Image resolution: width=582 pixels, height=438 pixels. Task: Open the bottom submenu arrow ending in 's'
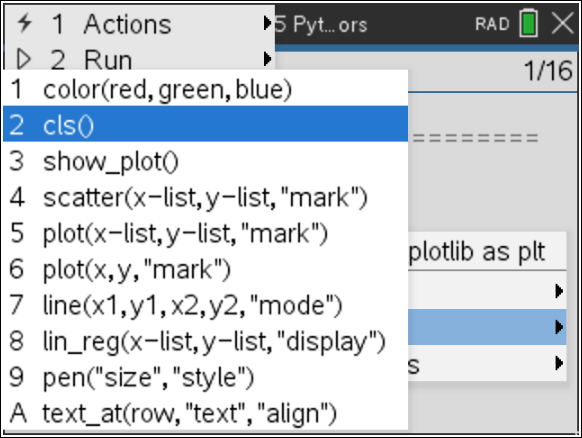click(x=559, y=363)
